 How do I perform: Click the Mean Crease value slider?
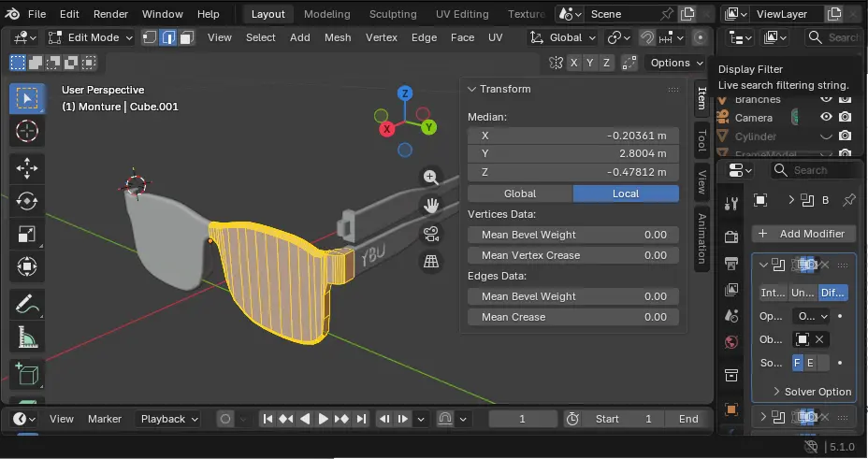click(x=572, y=317)
